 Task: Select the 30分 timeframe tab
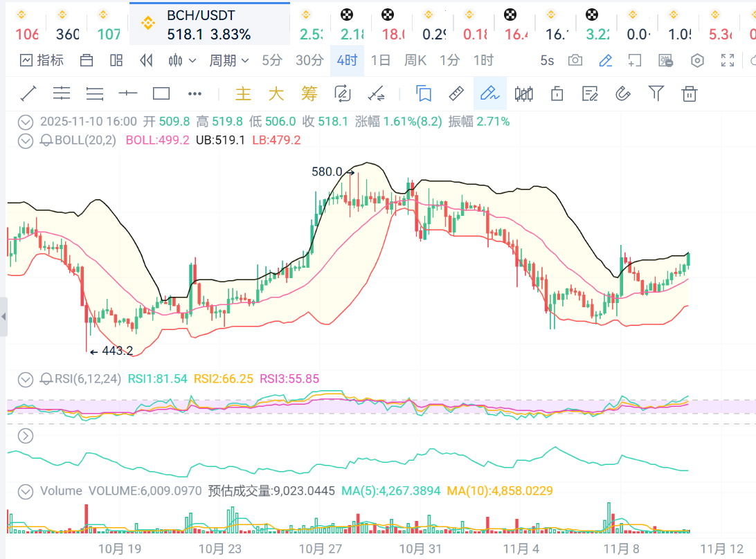pos(309,61)
